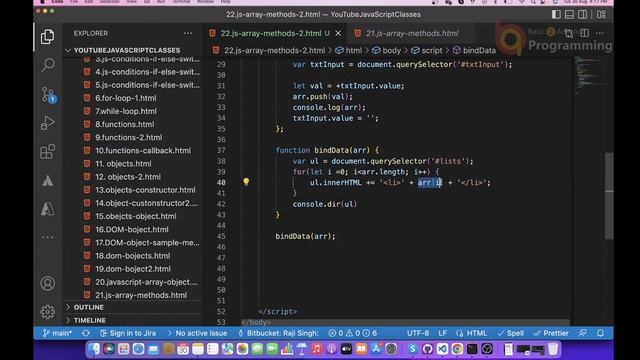640x360 pixels.
Task: Open 18.dom-bojects.html in Explorer
Action: click(133, 256)
